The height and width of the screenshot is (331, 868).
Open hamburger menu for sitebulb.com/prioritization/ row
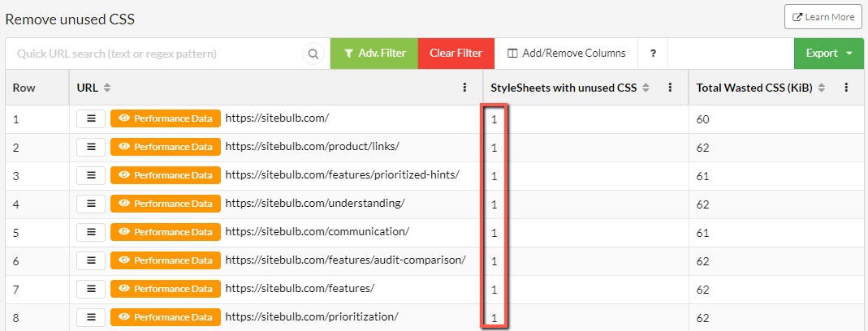click(x=91, y=317)
